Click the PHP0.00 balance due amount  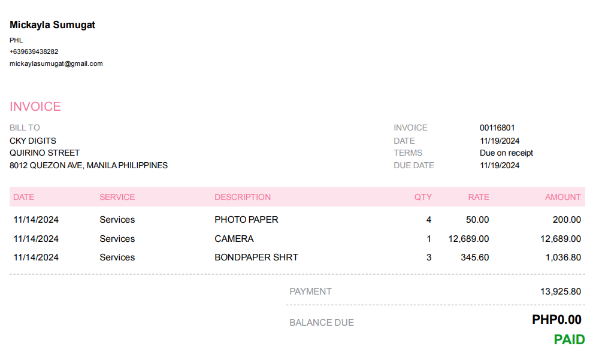556,320
